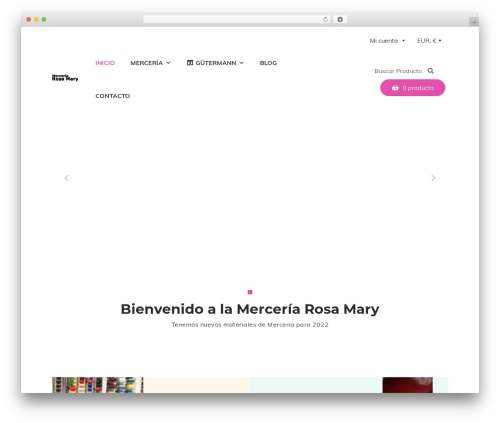Expand the Mercería submenu chevron

coord(168,63)
